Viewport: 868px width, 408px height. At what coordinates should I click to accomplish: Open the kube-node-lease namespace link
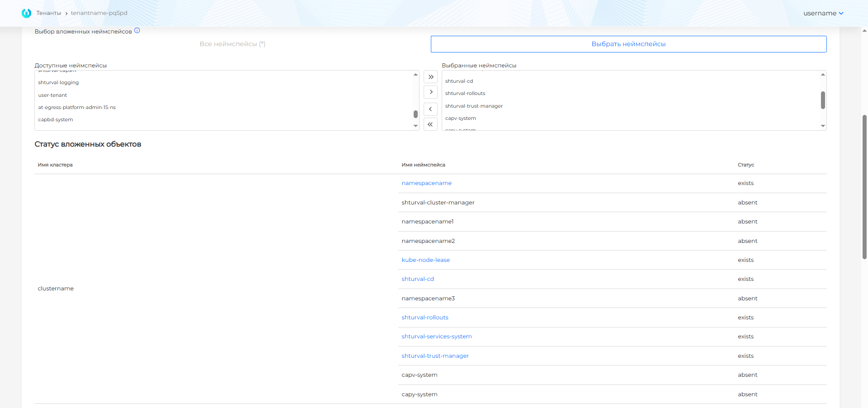[425, 260]
